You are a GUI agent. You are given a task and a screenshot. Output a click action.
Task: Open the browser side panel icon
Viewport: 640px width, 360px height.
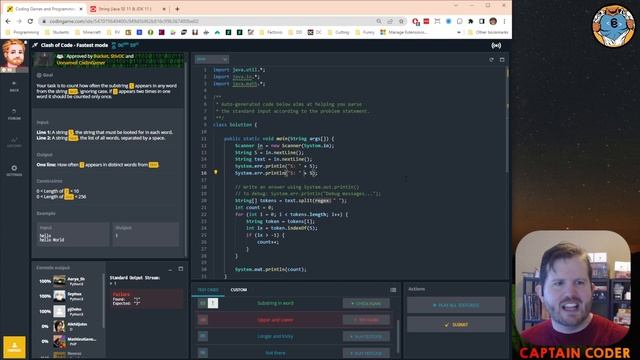[x=482, y=21]
